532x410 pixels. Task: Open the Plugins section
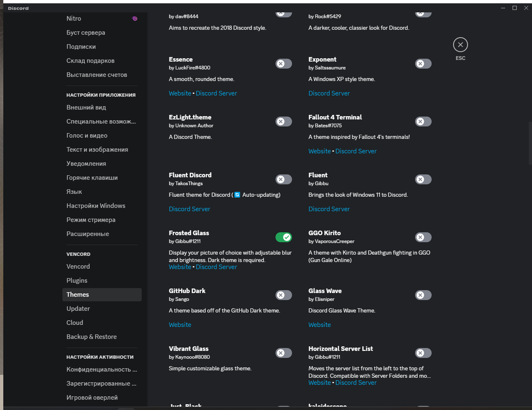pyautogui.click(x=77, y=280)
